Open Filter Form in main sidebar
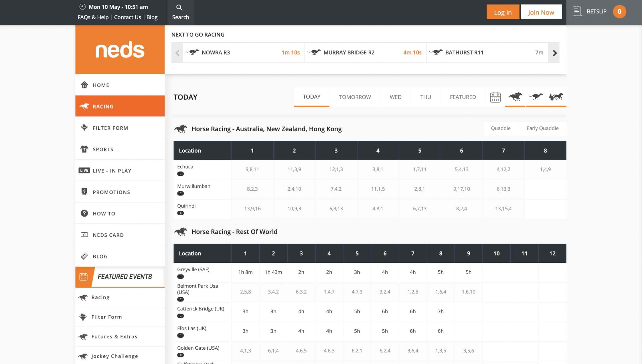 tap(120, 128)
